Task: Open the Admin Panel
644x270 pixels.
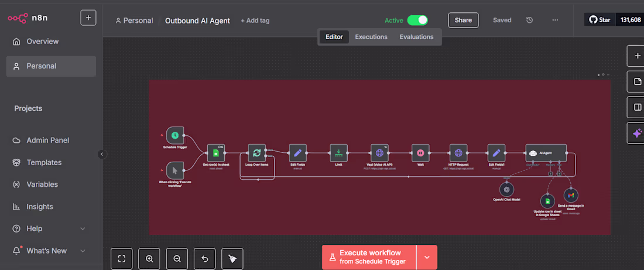Action: point(51,141)
